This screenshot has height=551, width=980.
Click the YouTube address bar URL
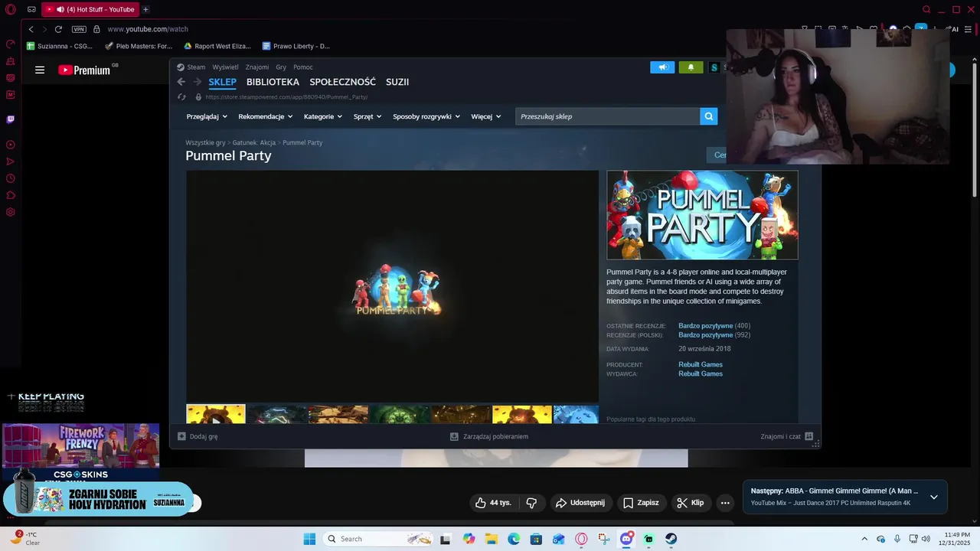(148, 29)
